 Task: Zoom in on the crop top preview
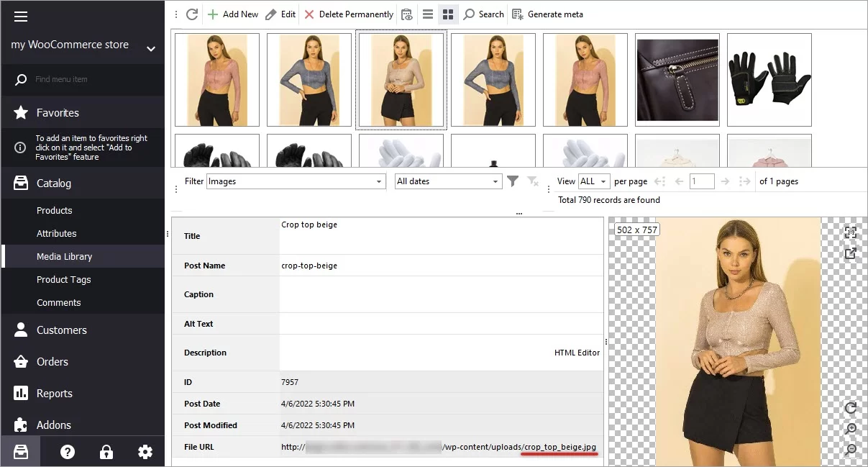[x=851, y=427]
